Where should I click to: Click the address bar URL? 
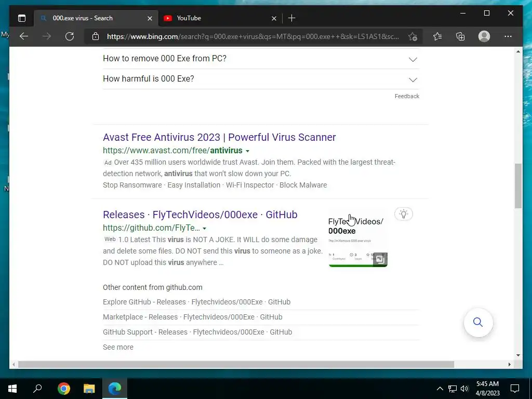(253, 37)
